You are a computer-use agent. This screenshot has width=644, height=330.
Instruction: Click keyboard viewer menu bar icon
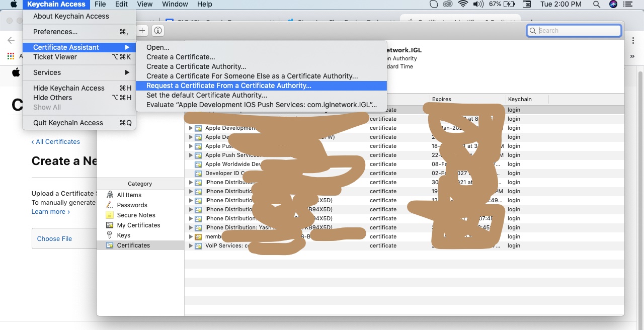click(x=527, y=4)
